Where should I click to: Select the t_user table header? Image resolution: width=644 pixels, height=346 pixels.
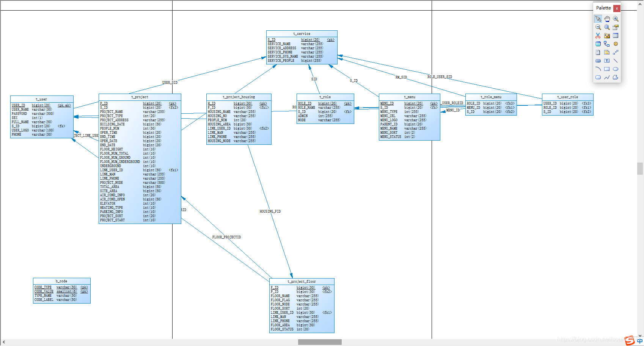[42, 99]
